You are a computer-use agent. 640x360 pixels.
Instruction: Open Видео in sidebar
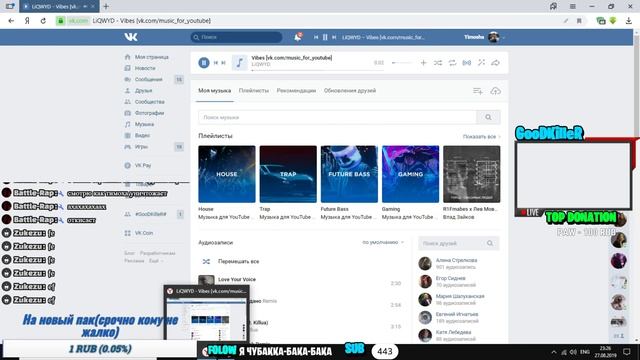(x=138, y=135)
